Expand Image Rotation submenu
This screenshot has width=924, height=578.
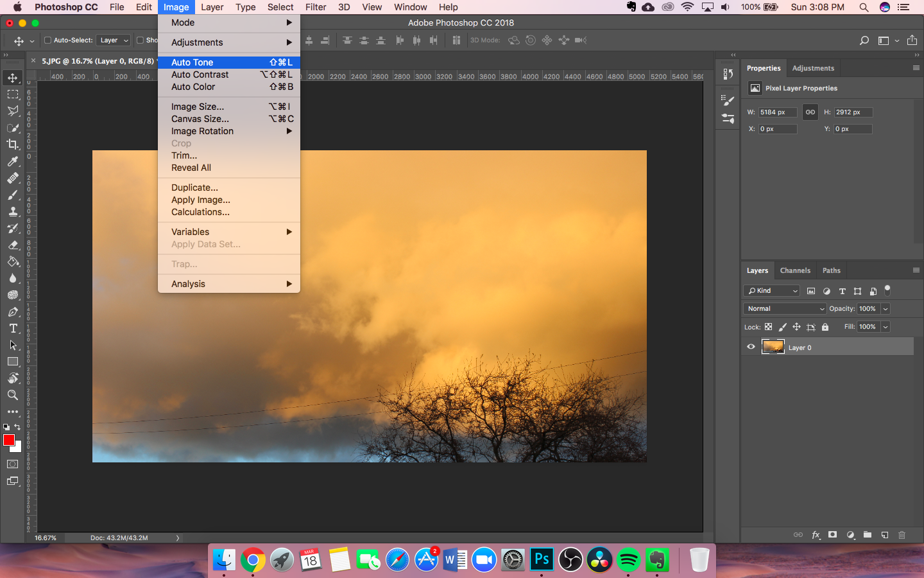click(x=229, y=131)
